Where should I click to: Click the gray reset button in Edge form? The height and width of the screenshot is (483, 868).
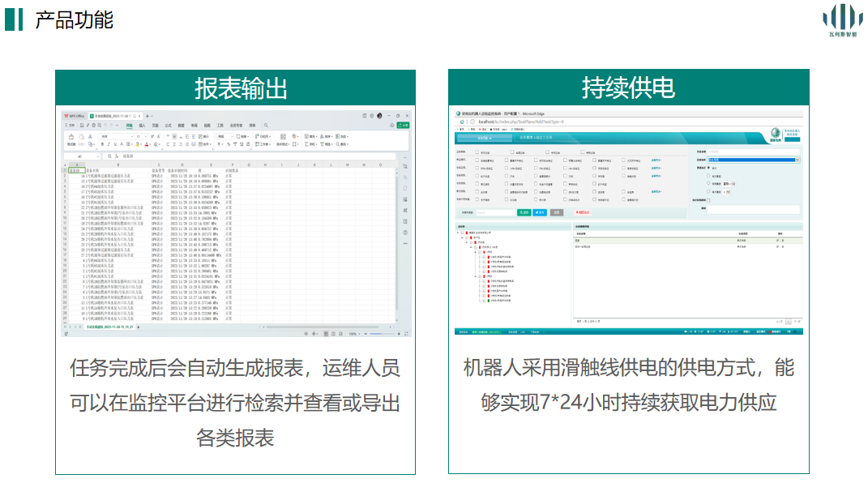point(557,212)
